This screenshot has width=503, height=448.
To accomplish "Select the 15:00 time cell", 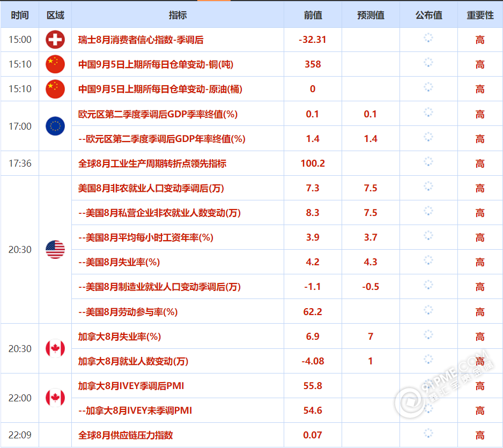I will (x=20, y=40).
